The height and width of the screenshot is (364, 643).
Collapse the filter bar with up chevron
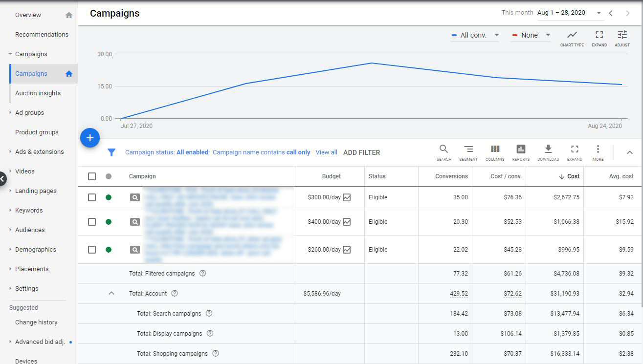630,152
